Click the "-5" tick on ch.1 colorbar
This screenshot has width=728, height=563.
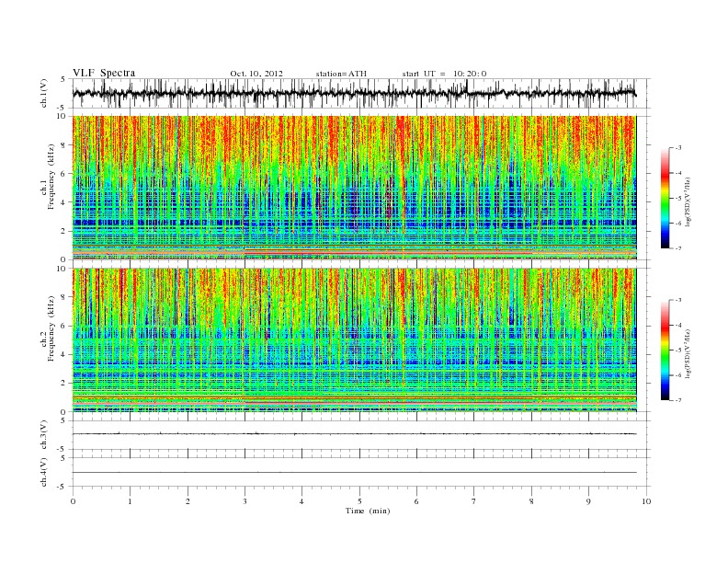click(677, 199)
